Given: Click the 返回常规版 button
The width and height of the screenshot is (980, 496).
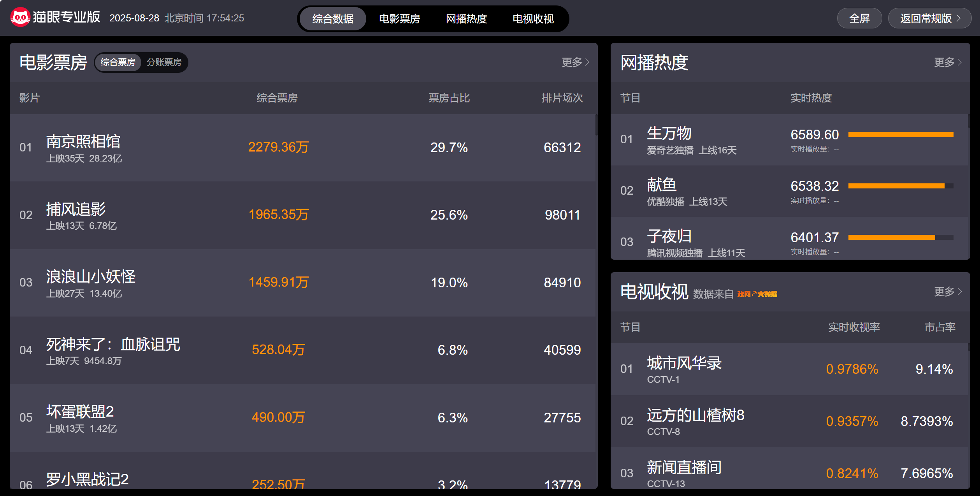Looking at the screenshot, I should tap(929, 18).
